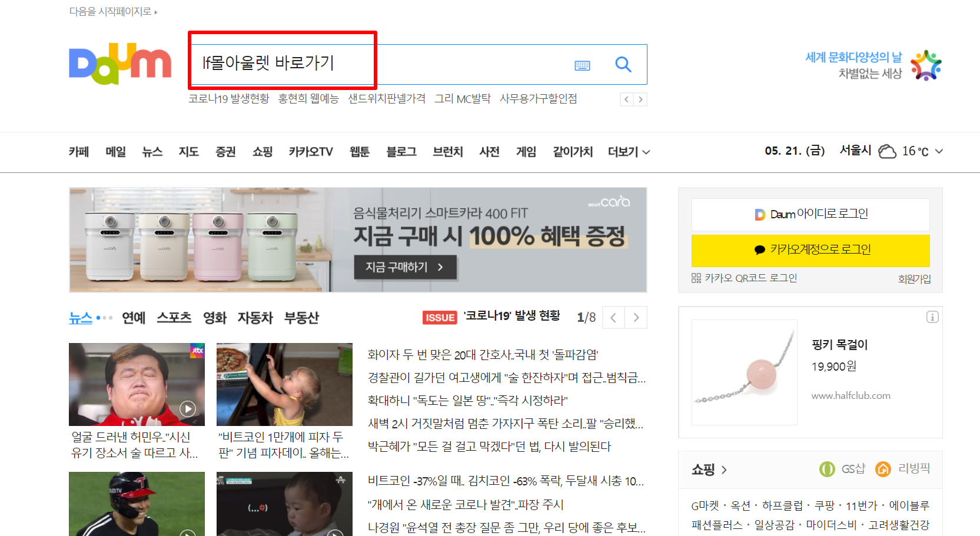Screen dimensions: 980x536
Task: Click 세계 문화다양성의 날 text
Action: pyautogui.click(x=853, y=57)
